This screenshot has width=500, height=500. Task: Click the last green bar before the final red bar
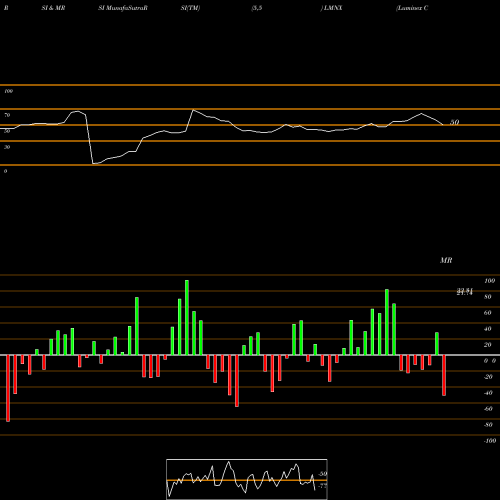tap(437, 344)
